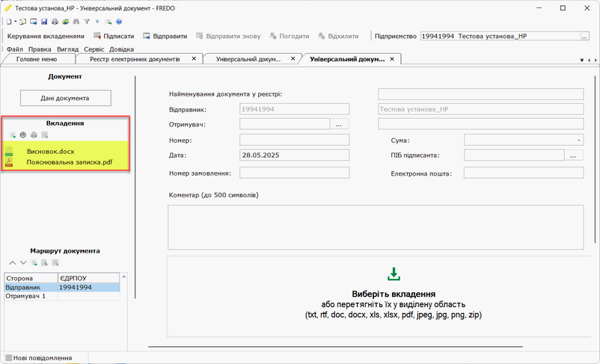Click the route table scroll up arrow

(123, 276)
